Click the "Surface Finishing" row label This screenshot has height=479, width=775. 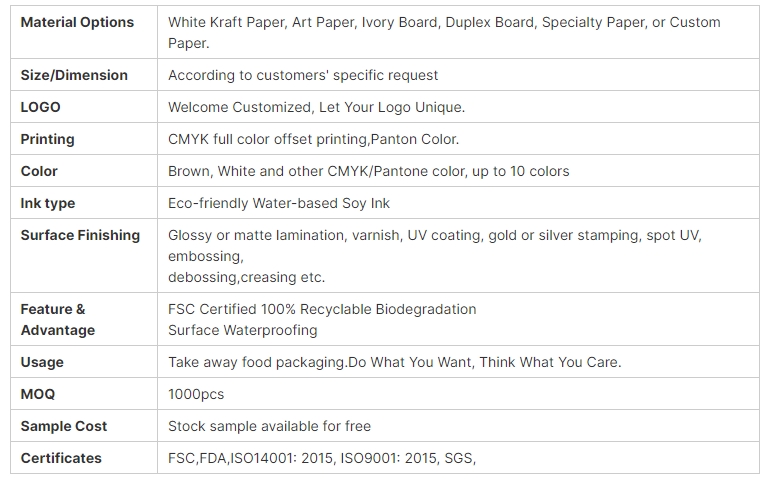pos(80,235)
